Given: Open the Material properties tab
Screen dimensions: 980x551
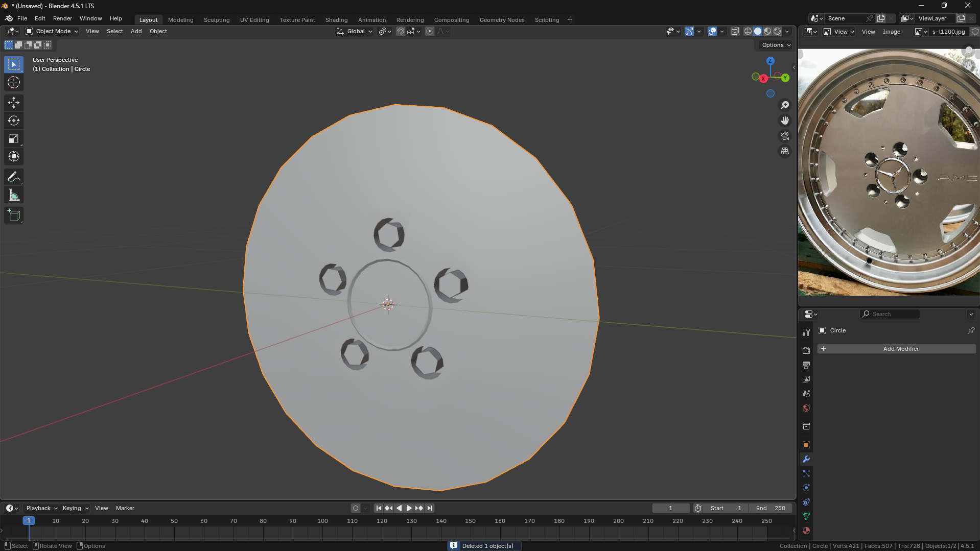Looking at the screenshot, I should coord(806,531).
